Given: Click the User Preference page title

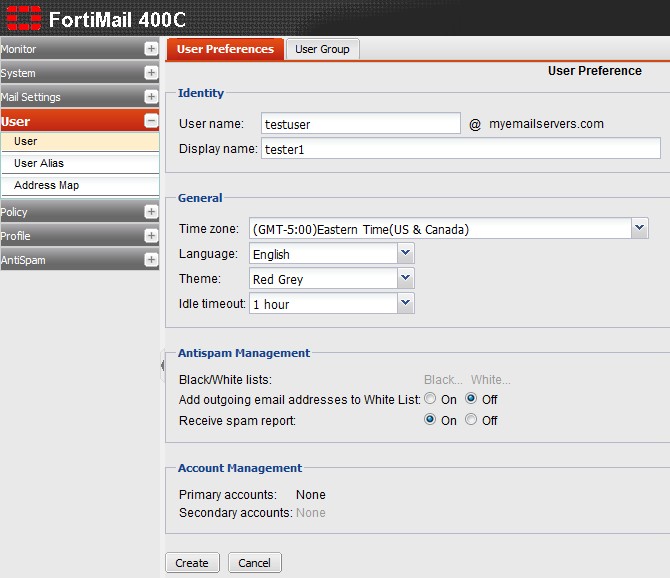Looking at the screenshot, I should click(x=594, y=71).
